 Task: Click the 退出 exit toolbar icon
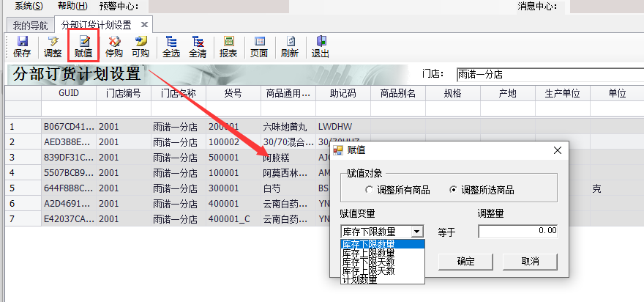coord(321,47)
